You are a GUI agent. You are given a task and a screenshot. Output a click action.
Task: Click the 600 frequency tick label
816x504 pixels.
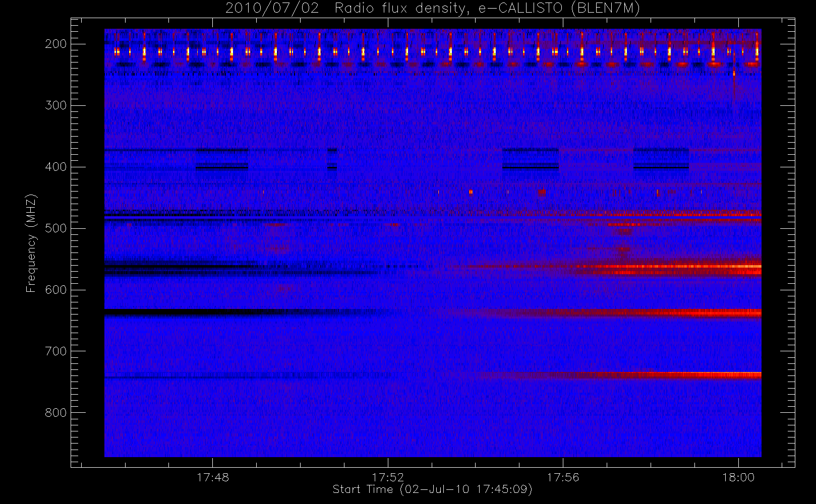[x=56, y=290]
